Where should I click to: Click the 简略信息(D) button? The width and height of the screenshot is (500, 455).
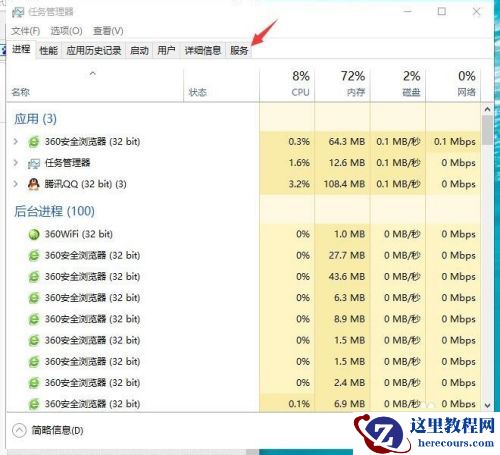click(x=48, y=430)
